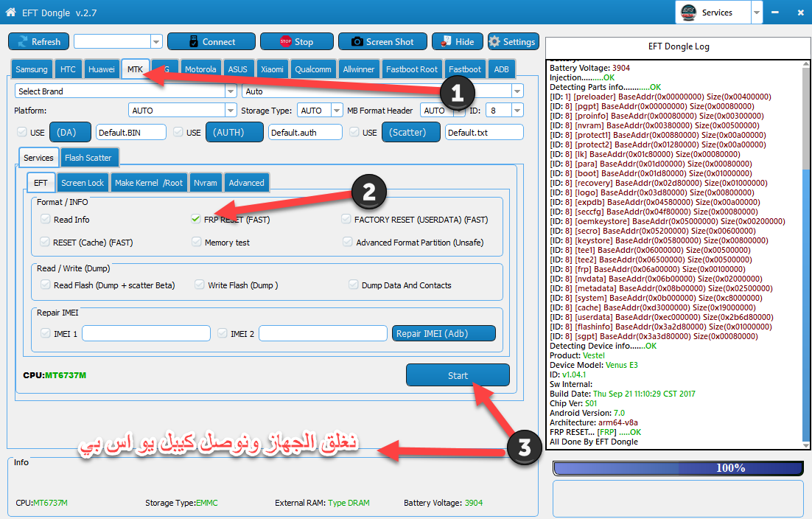Screen dimensions: 812x519
Task: Click the (DA) file button
Action: click(71, 132)
